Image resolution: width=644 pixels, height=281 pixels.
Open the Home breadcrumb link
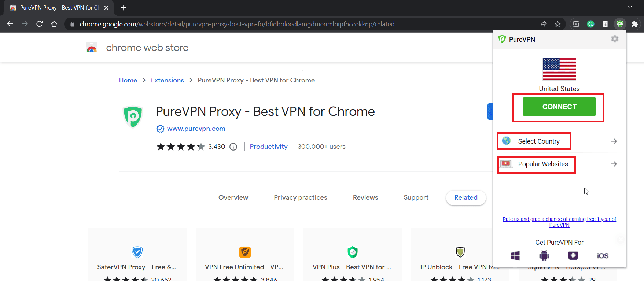click(x=128, y=80)
